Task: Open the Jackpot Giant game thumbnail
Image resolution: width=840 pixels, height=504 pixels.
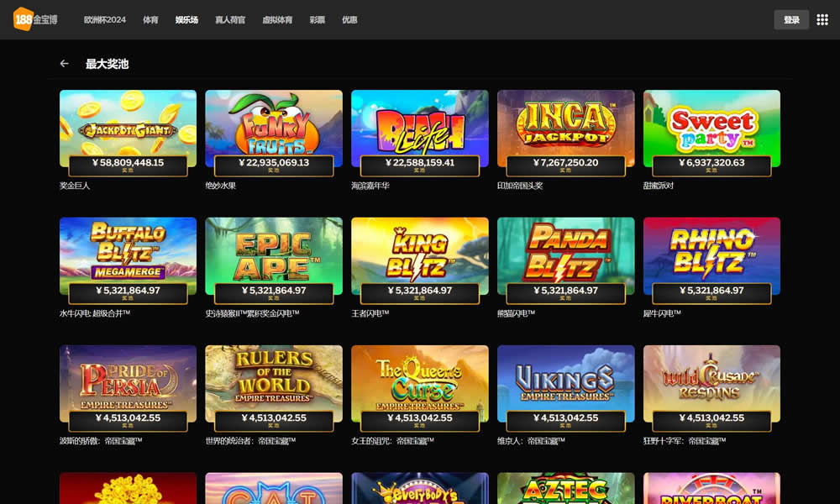Action: [128, 129]
